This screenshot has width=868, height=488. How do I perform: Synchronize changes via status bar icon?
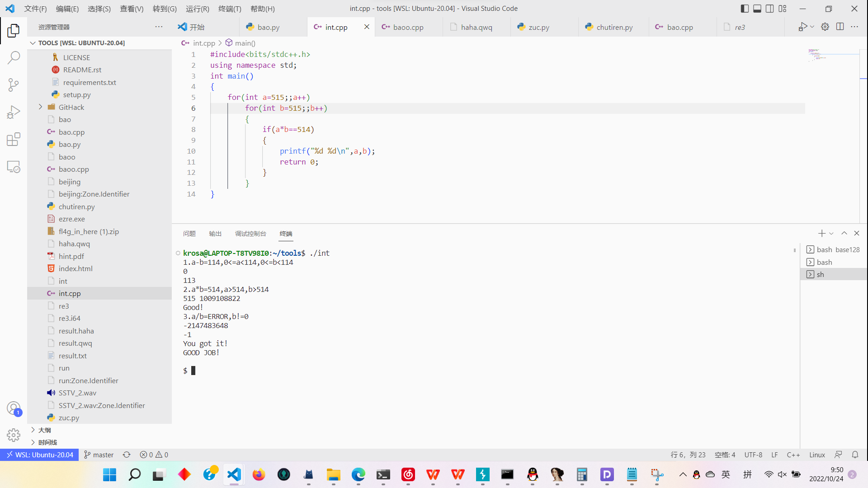127,455
